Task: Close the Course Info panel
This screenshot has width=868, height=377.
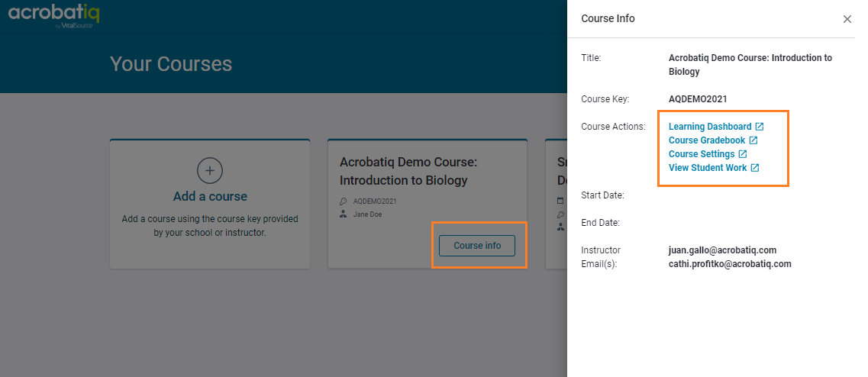Action: point(847,19)
